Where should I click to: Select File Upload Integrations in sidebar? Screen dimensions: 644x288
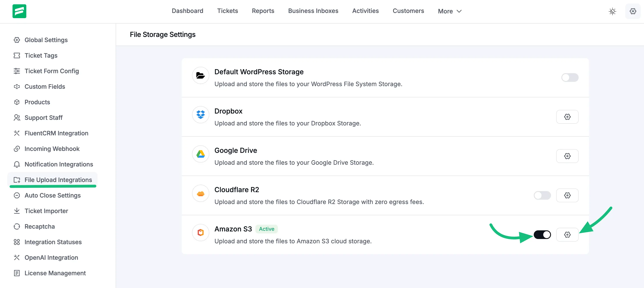coord(58,180)
